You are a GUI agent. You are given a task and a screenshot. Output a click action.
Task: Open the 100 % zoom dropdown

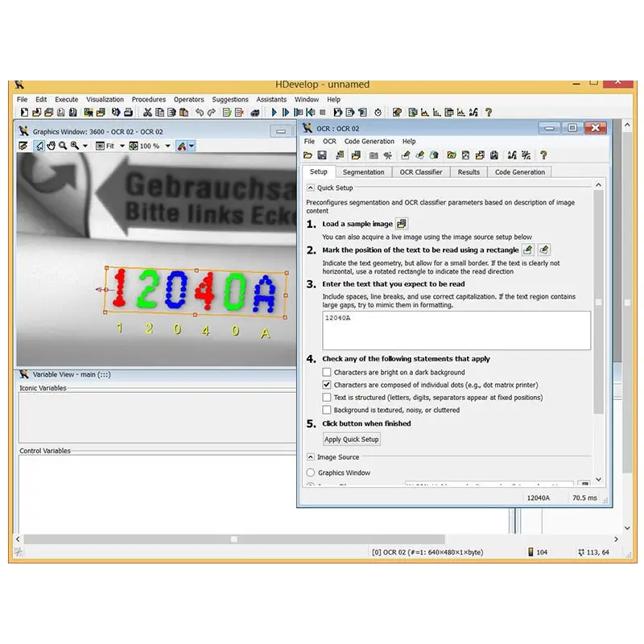[167, 146]
